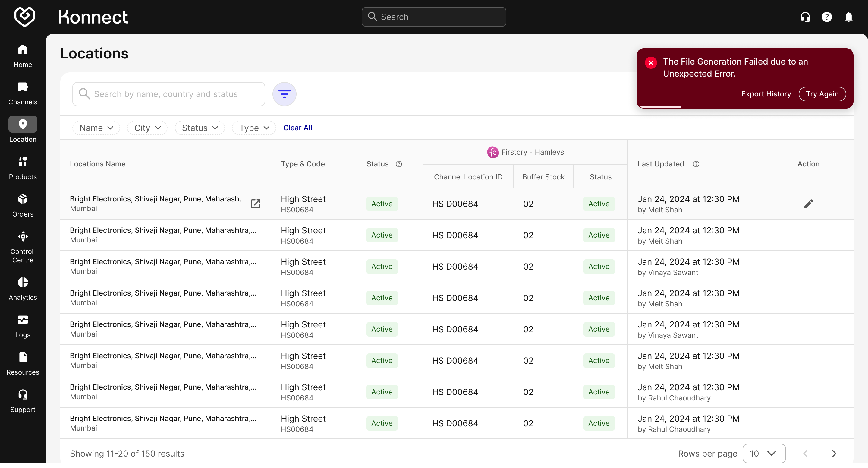
Task: Click first 'by Rahul Chaoudhary' entry
Action: click(674, 398)
